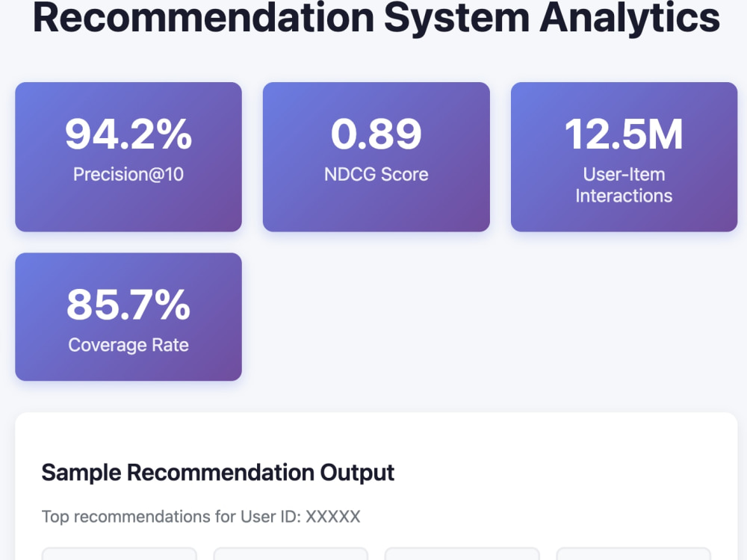Click the Coverage Rate label

[x=128, y=345]
